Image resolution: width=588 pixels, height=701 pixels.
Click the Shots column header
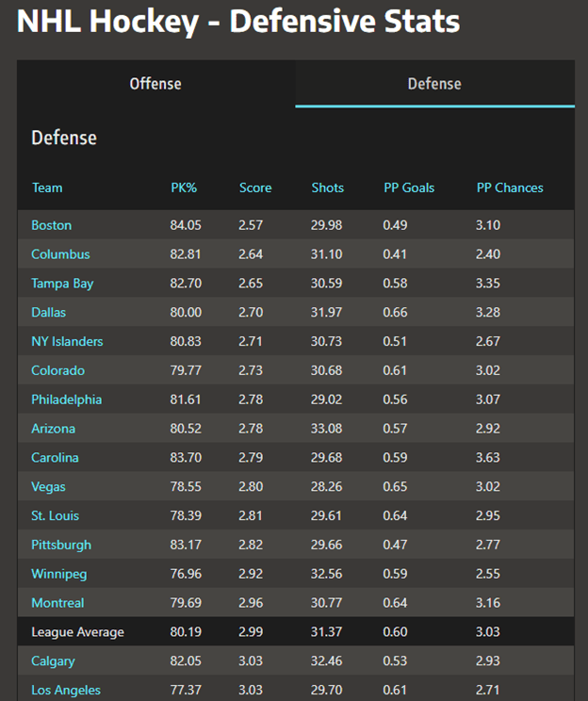click(327, 187)
